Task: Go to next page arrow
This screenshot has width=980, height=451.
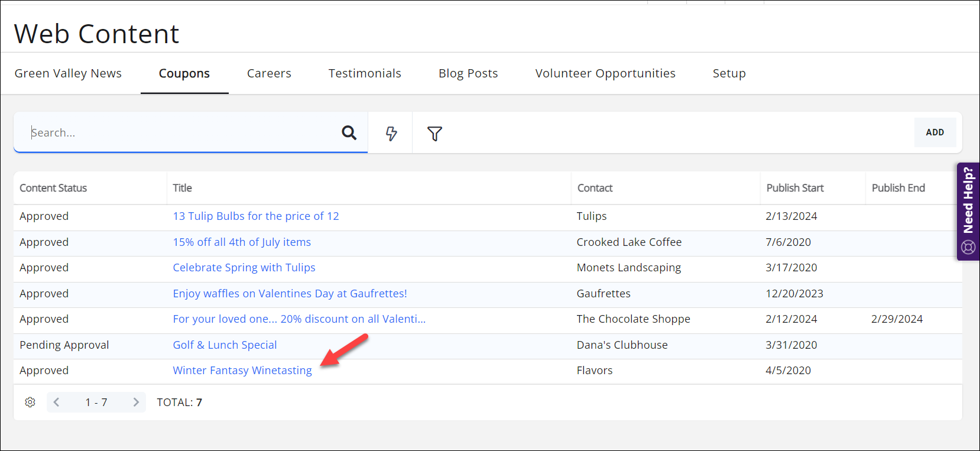Action: [136, 403]
